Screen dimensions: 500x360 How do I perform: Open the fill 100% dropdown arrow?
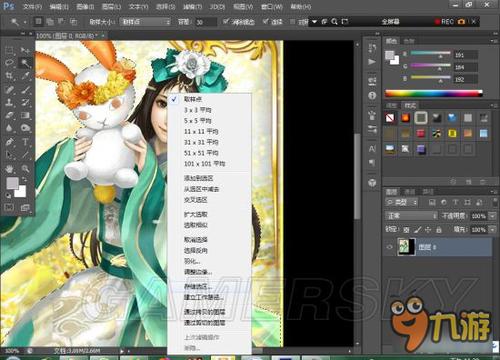(492, 230)
